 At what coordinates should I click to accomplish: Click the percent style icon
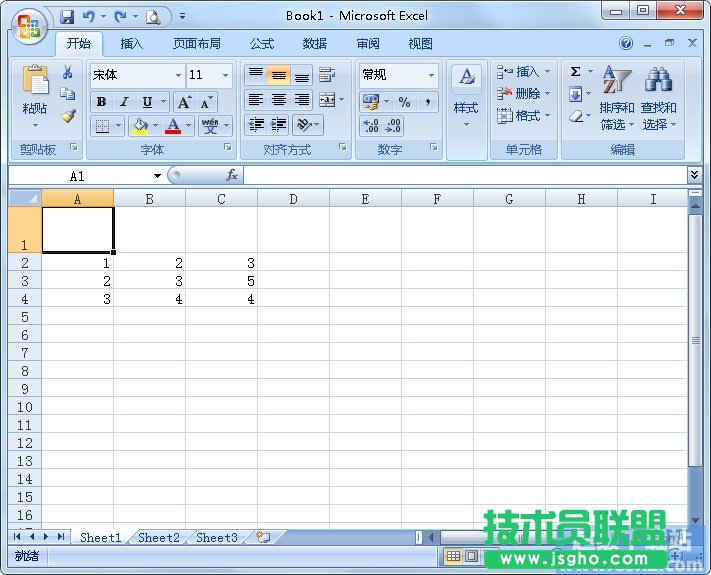point(404,102)
